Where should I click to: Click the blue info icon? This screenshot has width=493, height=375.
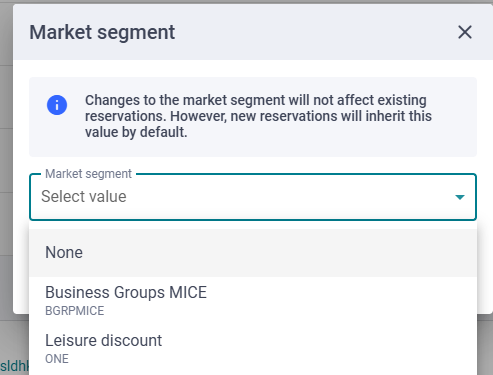(x=57, y=105)
